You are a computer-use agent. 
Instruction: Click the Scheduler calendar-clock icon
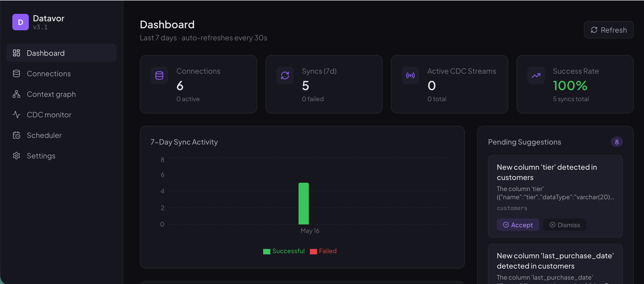click(x=16, y=135)
